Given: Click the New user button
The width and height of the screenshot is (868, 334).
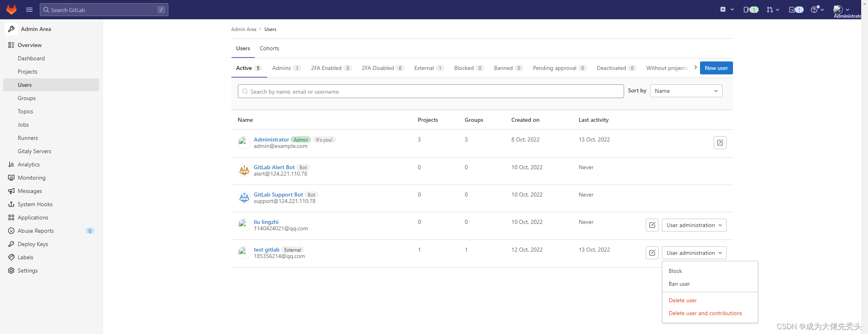Looking at the screenshot, I should pyautogui.click(x=716, y=68).
